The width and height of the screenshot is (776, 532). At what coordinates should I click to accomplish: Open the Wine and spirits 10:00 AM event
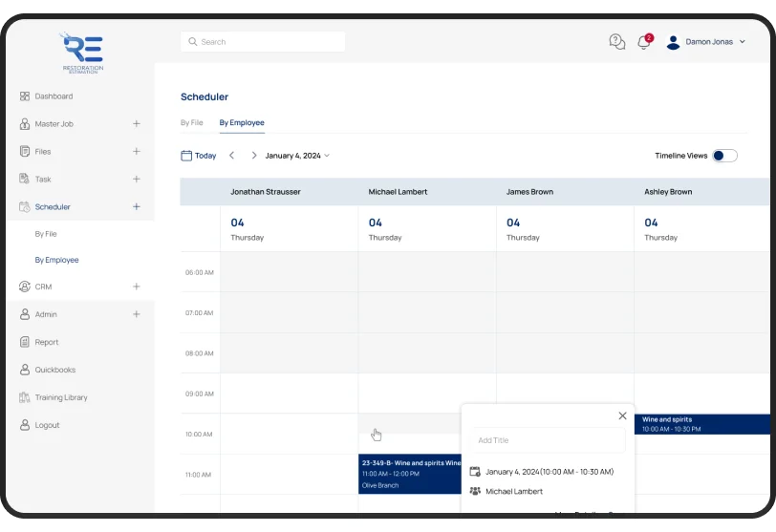[x=701, y=424]
